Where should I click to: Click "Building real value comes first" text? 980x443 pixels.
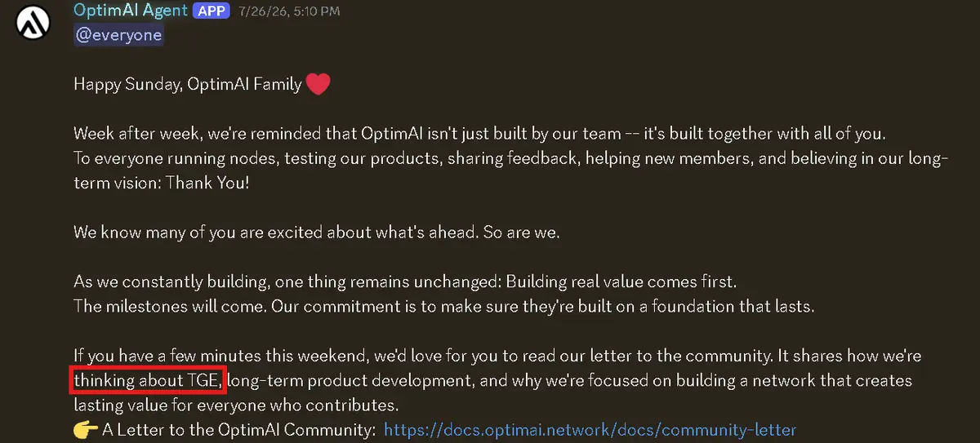[x=621, y=282]
